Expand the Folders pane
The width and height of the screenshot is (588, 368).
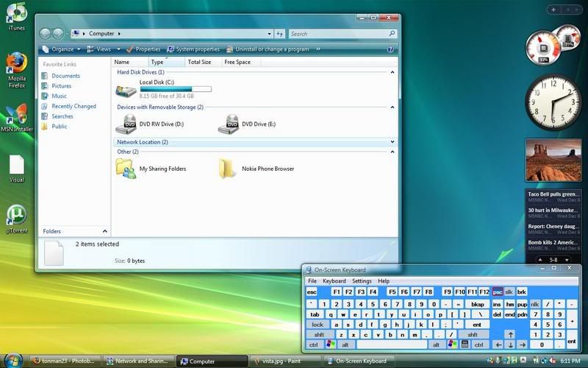[x=104, y=231]
